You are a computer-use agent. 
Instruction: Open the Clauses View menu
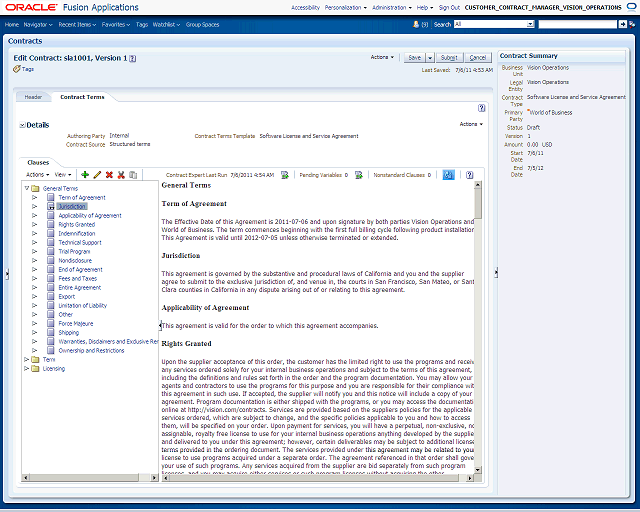(63, 174)
